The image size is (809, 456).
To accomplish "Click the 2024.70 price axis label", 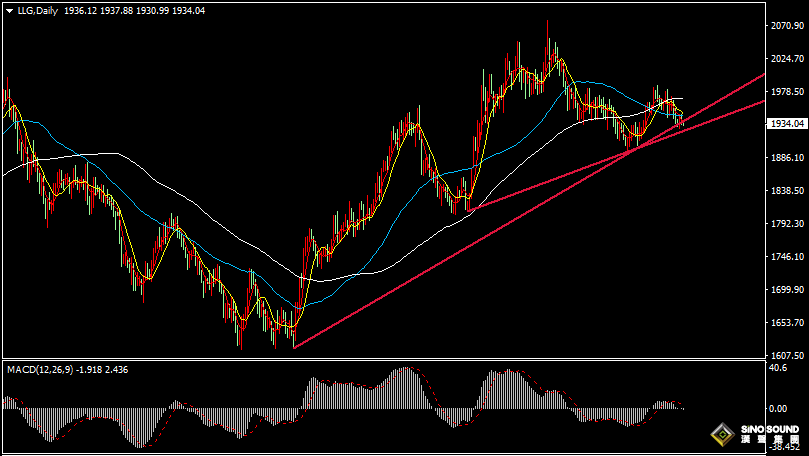I will point(787,59).
